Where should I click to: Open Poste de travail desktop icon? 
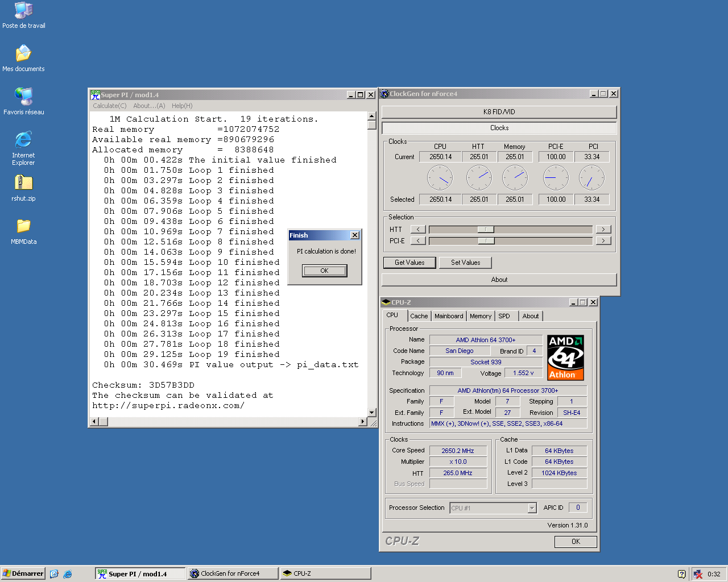pyautogui.click(x=23, y=11)
